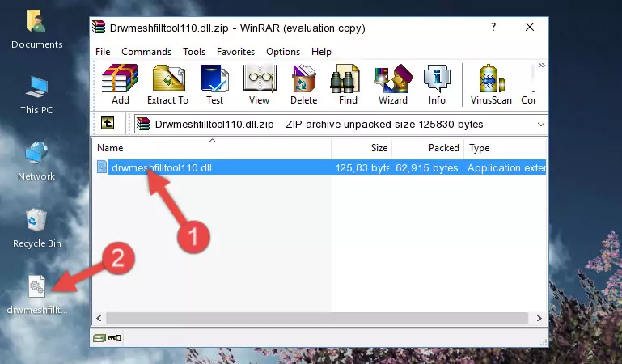622x364 pixels.
Task: Show archive Info
Action: (x=437, y=84)
